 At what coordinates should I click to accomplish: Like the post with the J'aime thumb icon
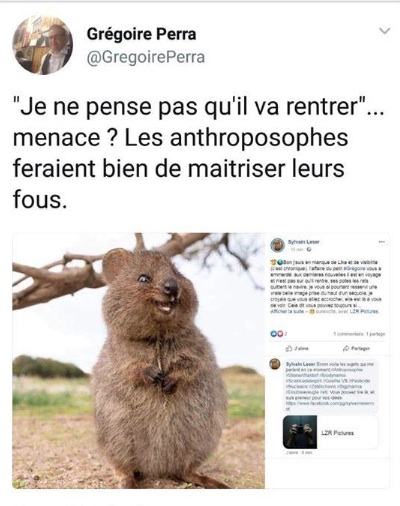pyautogui.click(x=289, y=349)
